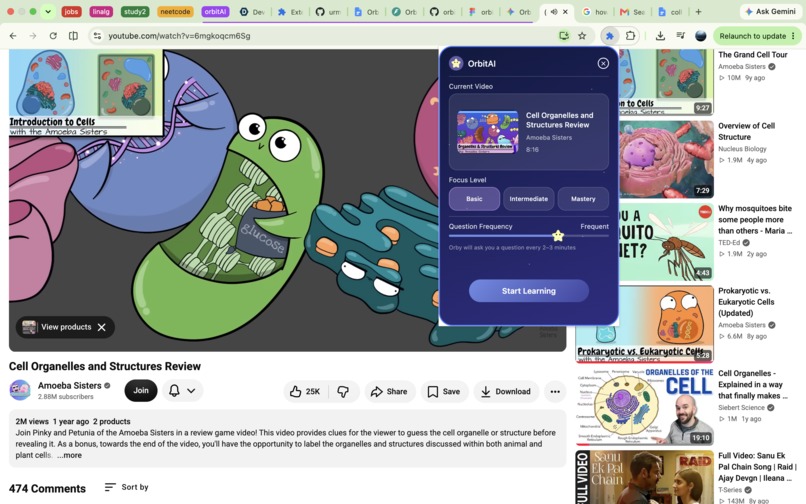
Task: Click the Introduction to Cells video card
Action: [x=86, y=93]
